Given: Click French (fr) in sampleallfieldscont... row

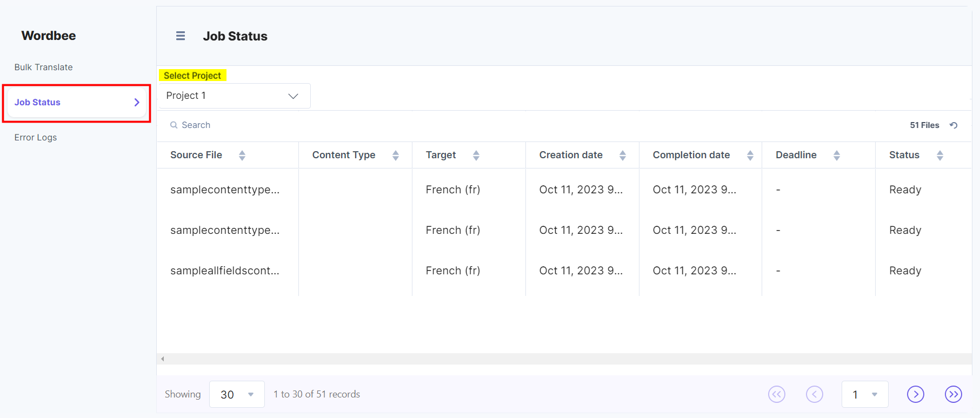Looking at the screenshot, I should [x=453, y=271].
